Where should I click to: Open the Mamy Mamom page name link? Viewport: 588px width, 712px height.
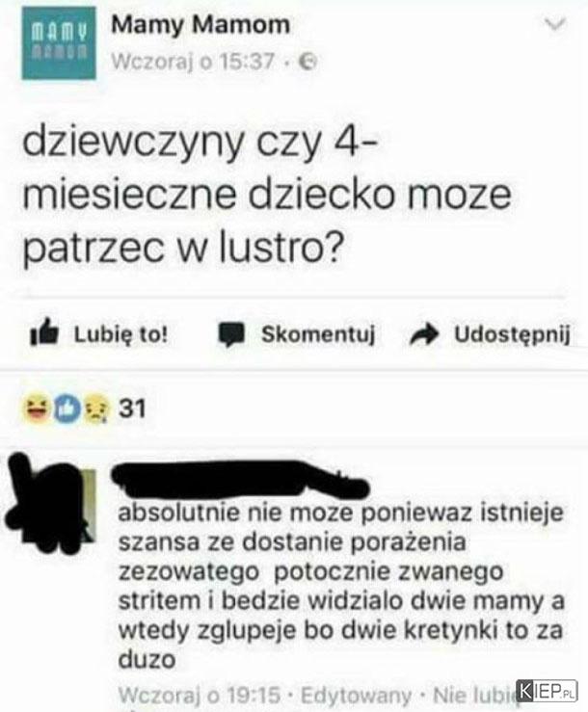pos(200,24)
